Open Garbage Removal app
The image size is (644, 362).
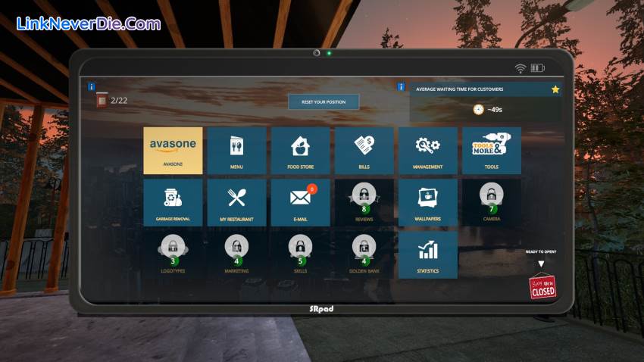click(173, 202)
